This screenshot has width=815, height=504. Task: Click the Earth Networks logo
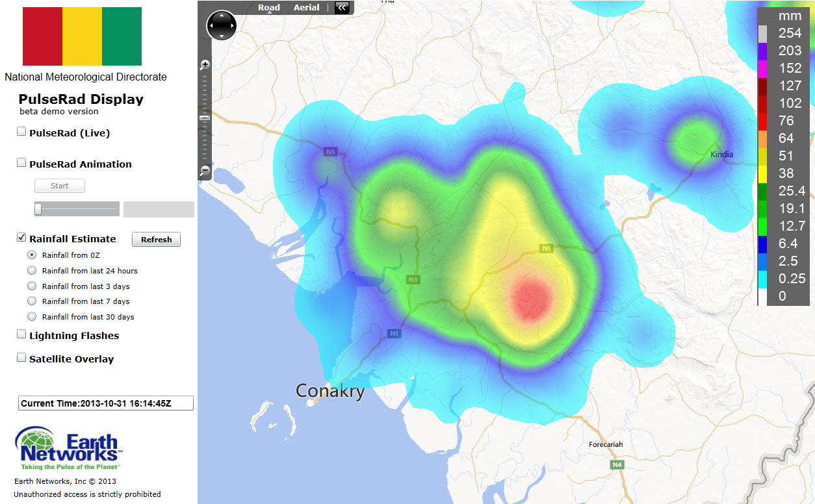[69, 448]
